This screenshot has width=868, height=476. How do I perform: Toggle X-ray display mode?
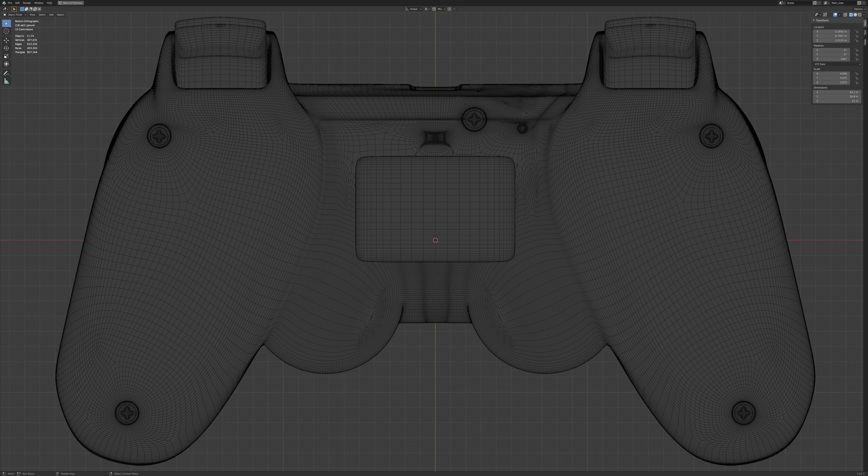(845, 15)
